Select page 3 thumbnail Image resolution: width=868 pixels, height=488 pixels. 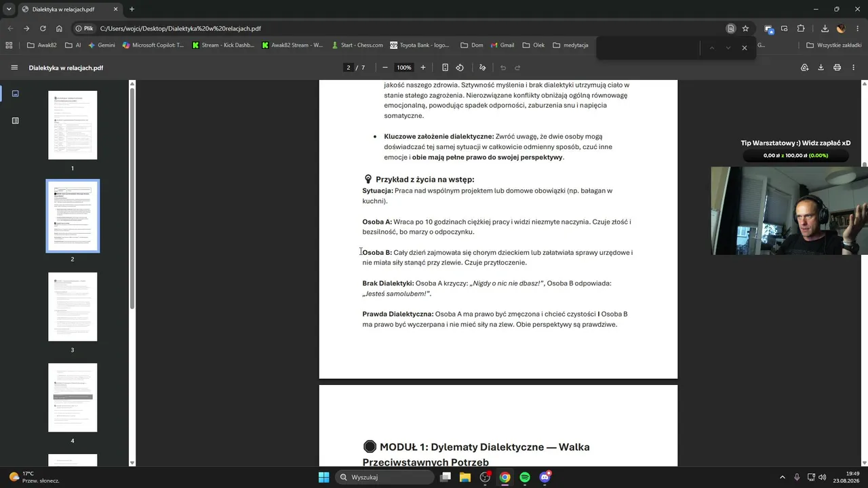[x=73, y=307]
